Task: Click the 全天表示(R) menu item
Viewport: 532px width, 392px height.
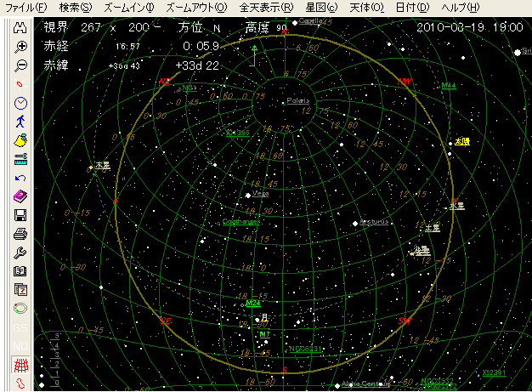Action: pyautogui.click(x=266, y=8)
